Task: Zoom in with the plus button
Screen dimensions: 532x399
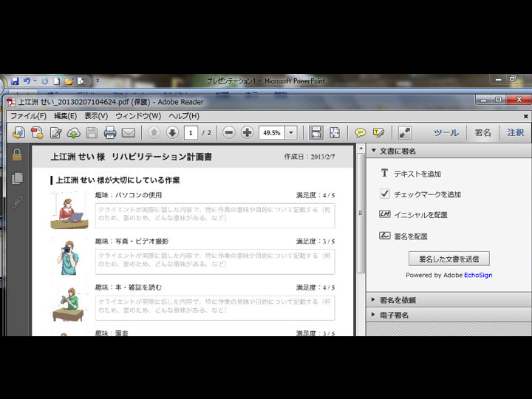Action: 247,132
